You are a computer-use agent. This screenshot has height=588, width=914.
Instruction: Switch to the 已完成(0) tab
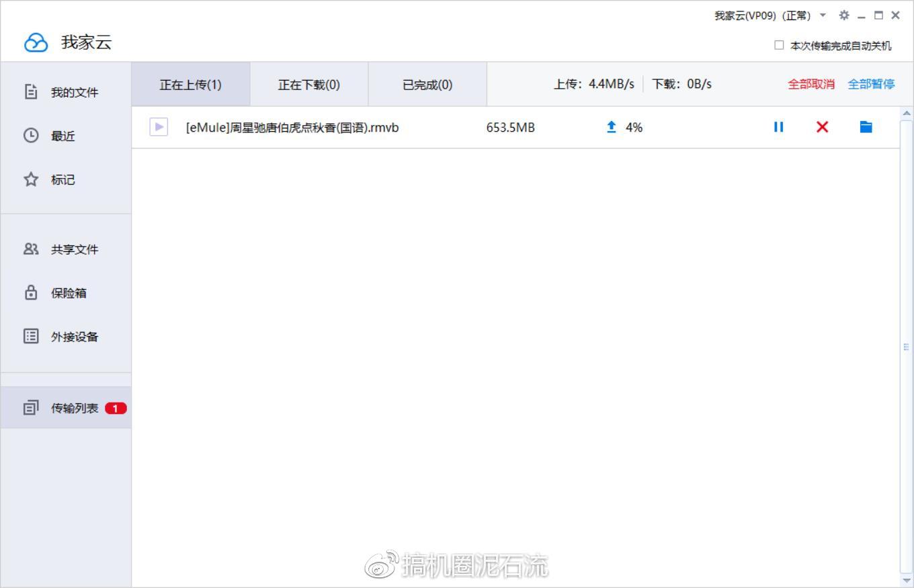(x=427, y=85)
